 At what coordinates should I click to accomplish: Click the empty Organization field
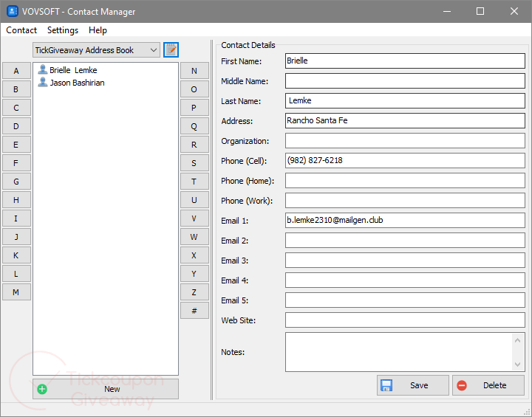pos(405,141)
